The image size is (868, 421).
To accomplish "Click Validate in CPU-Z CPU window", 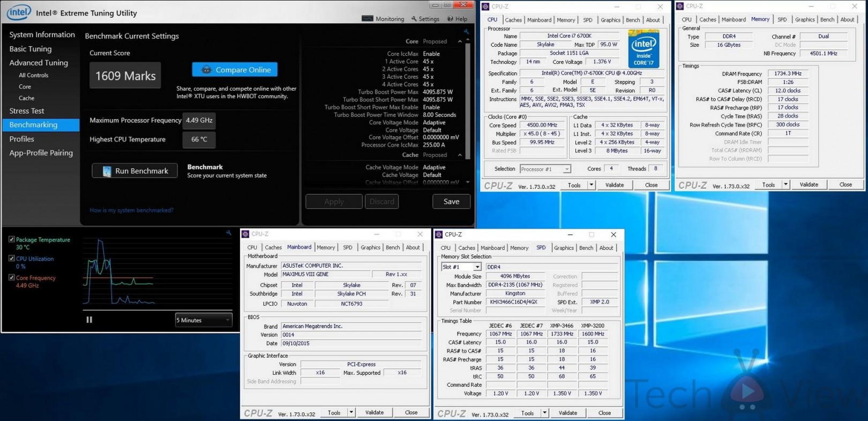I will (615, 185).
